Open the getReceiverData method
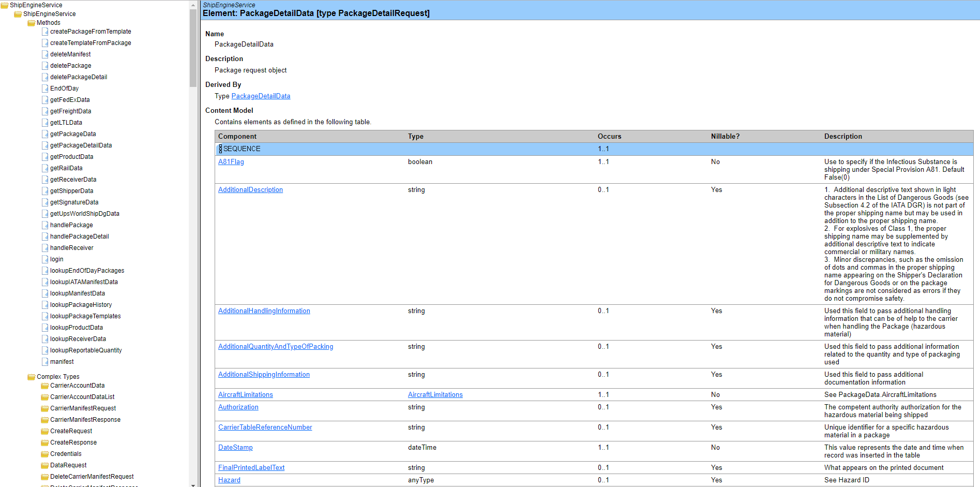Screen dimensions: 980x487 [73, 180]
